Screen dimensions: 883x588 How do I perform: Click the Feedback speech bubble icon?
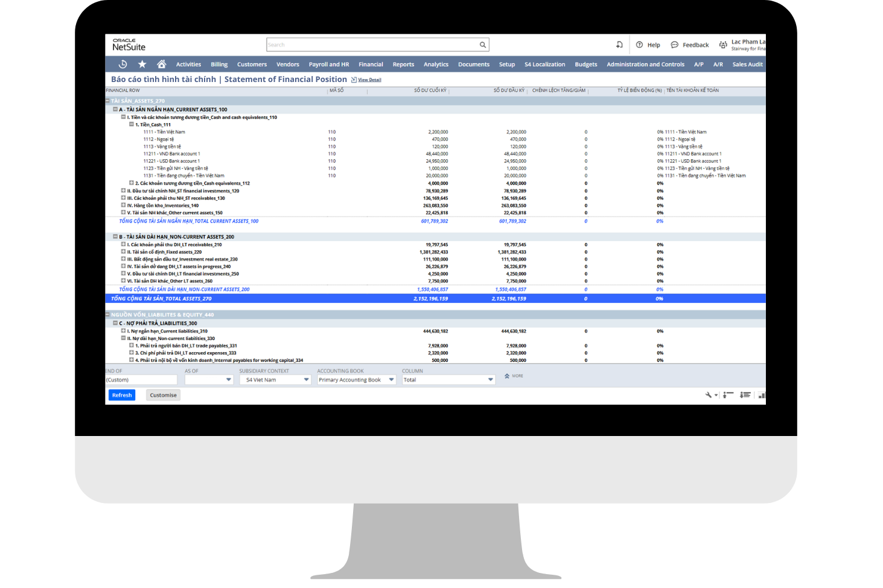[675, 45]
